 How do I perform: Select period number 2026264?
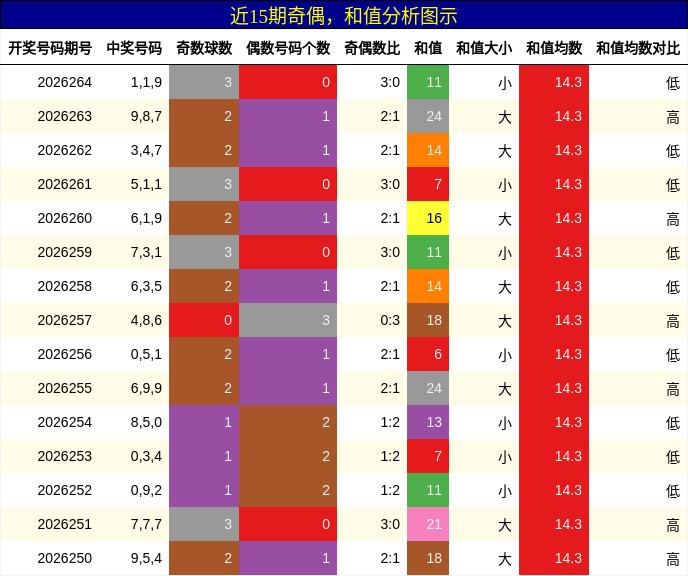64,82
